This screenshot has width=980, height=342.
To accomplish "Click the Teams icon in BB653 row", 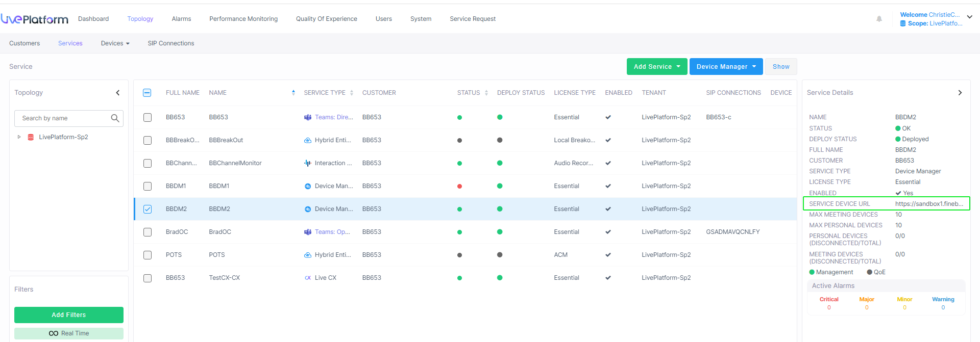I will tap(308, 117).
